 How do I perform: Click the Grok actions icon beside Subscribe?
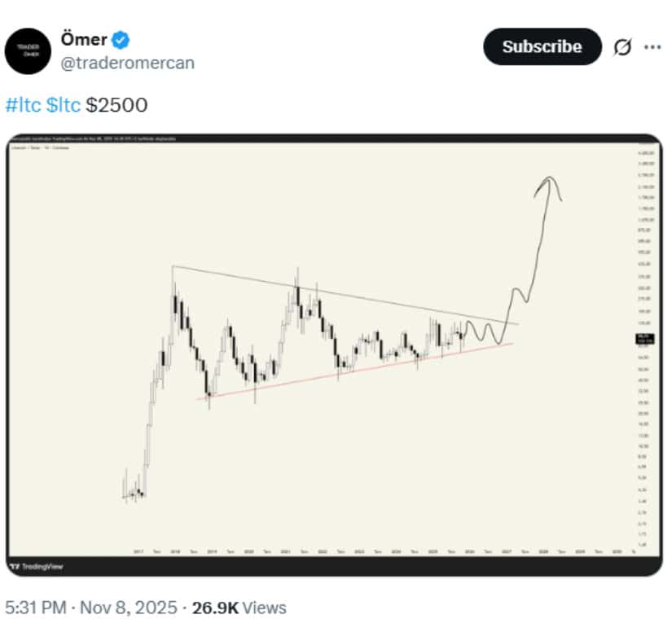(x=624, y=47)
